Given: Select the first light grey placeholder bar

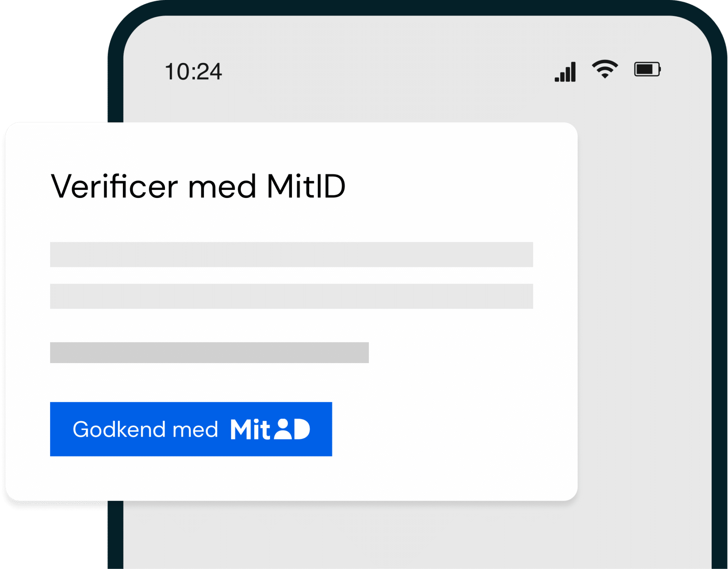Looking at the screenshot, I should pos(291,254).
